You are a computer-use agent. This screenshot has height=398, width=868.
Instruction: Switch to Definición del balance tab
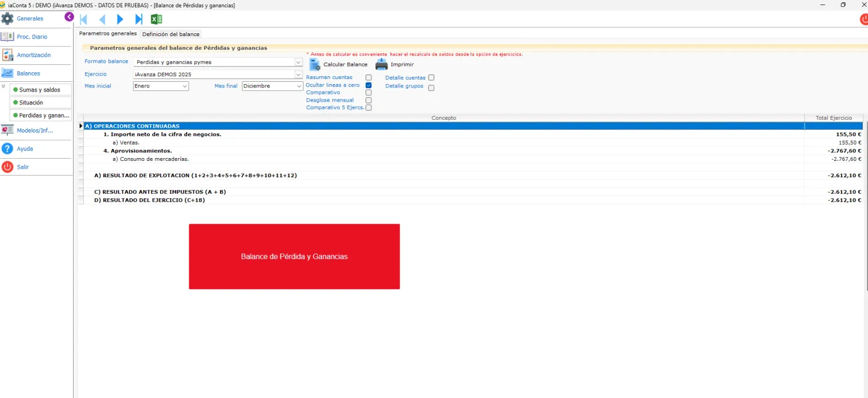click(171, 34)
